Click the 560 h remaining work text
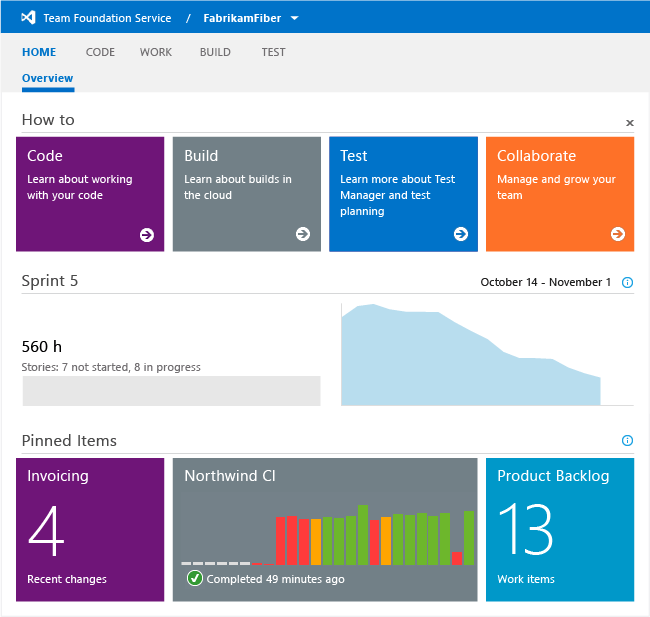Screen dimensions: 650x617 [x=41, y=347]
